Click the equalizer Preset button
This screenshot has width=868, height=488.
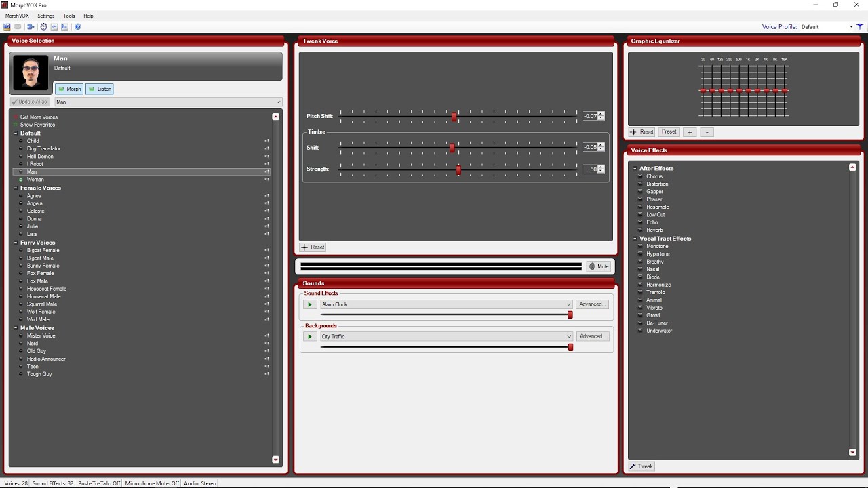click(669, 132)
